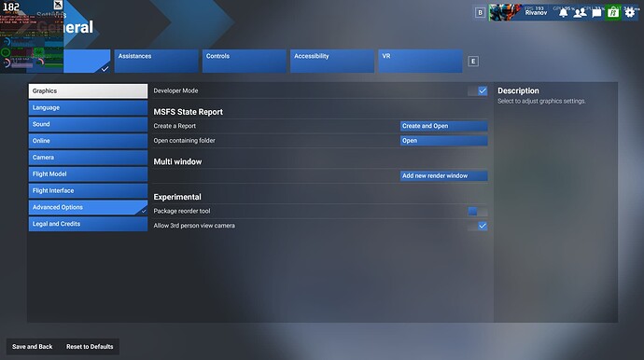
Task: Uncheck Allow 3rd person view camera
Action: pyautogui.click(x=483, y=226)
